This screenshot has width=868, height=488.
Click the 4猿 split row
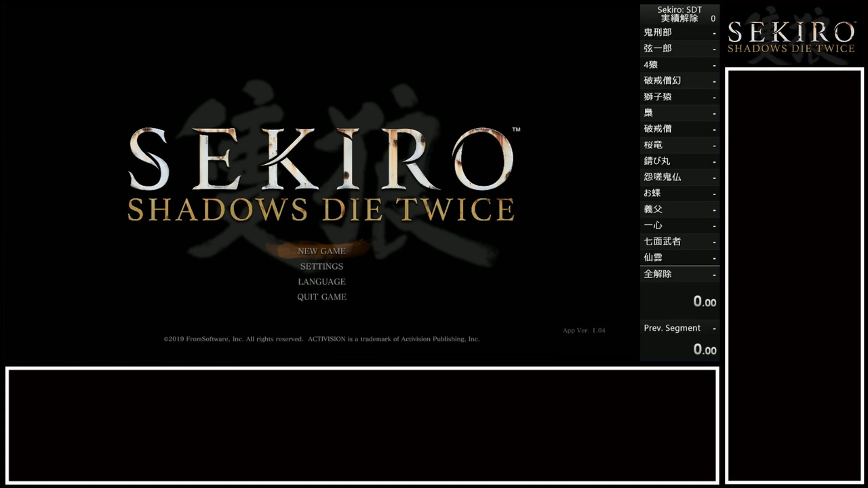tap(679, 64)
